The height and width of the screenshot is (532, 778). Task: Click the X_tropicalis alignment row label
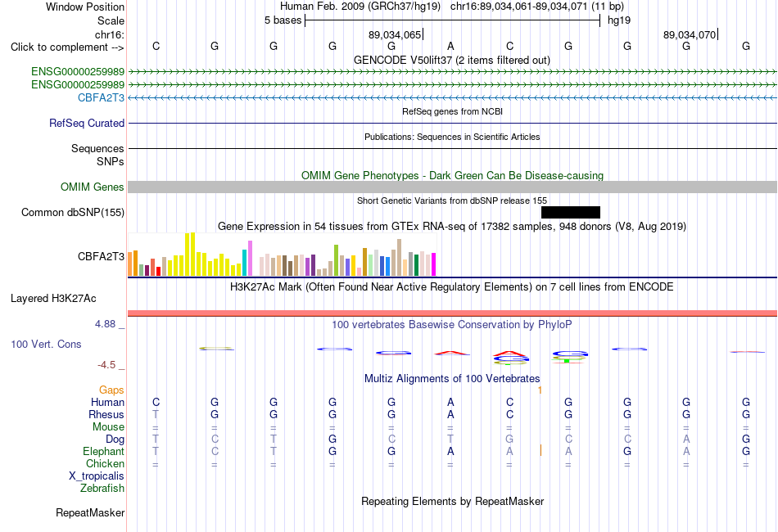coord(97,476)
